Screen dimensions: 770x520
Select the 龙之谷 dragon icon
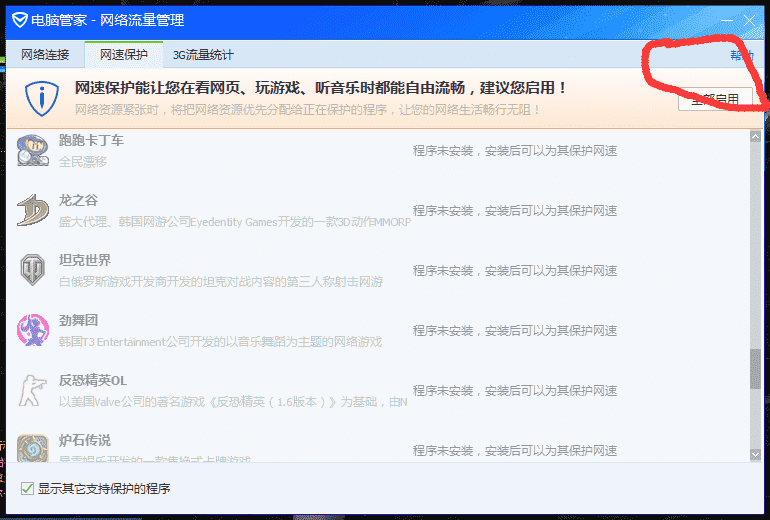[33, 210]
